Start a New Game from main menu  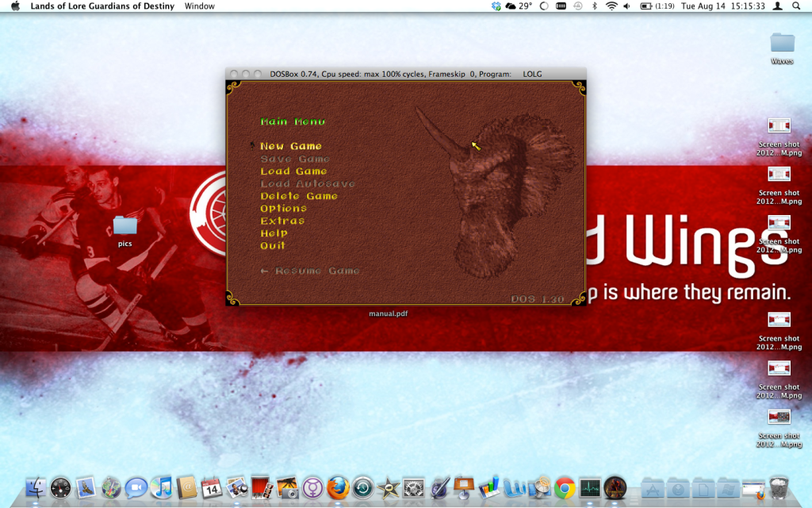click(291, 146)
